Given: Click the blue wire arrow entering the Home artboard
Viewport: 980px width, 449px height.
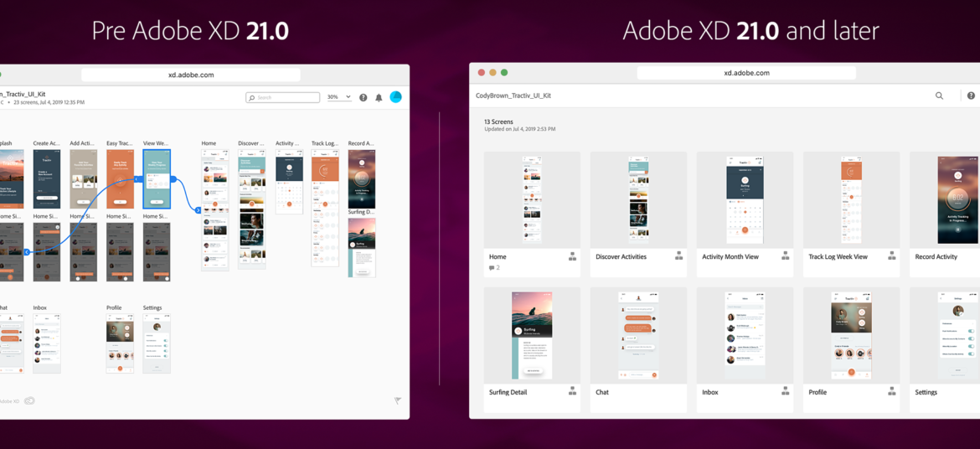Looking at the screenshot, I should point(199,210).
